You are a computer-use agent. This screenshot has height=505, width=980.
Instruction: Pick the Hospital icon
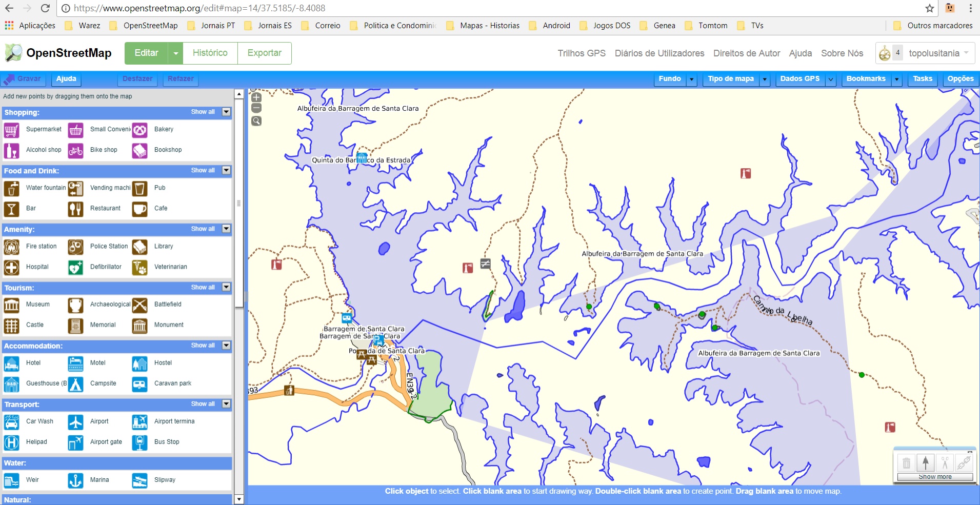point(12,268)
